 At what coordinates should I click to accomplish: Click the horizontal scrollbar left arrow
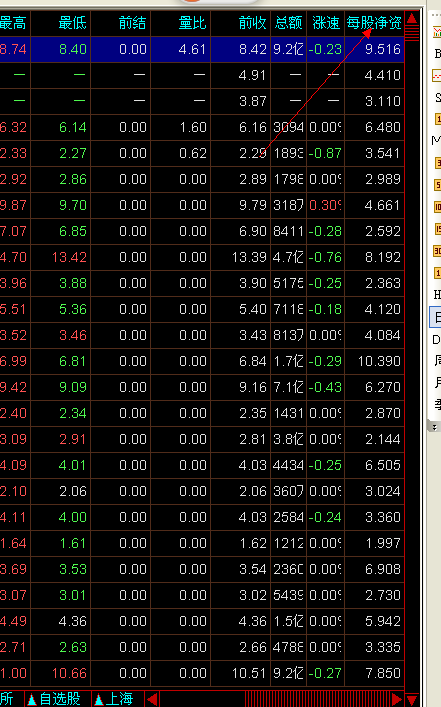point(152,700)
